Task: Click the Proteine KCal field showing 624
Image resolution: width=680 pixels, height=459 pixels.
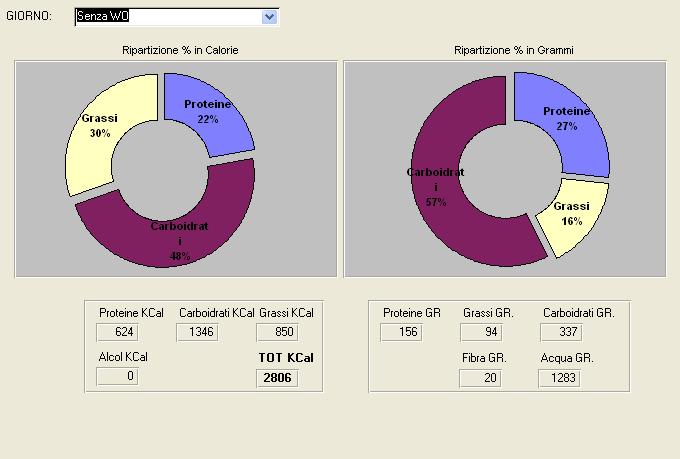Action: pos(117,332)
